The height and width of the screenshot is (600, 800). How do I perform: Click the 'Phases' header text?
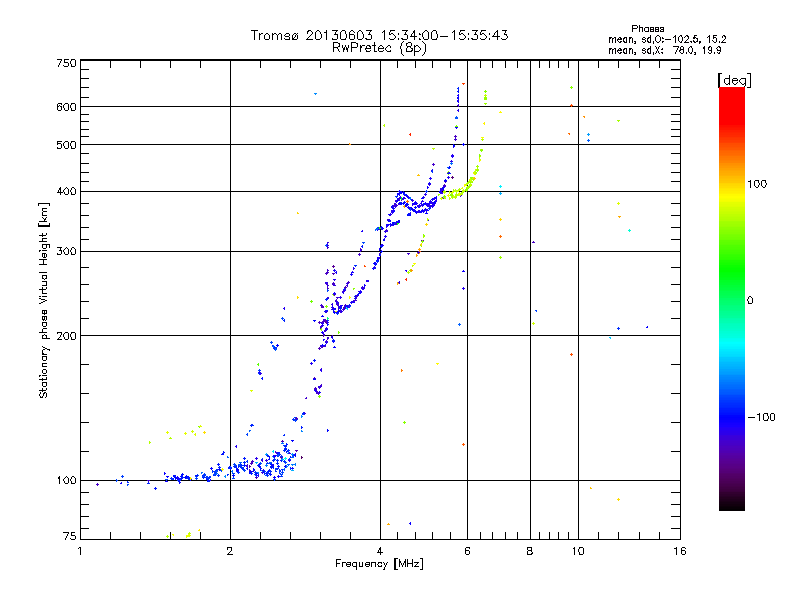click(647, 29)
